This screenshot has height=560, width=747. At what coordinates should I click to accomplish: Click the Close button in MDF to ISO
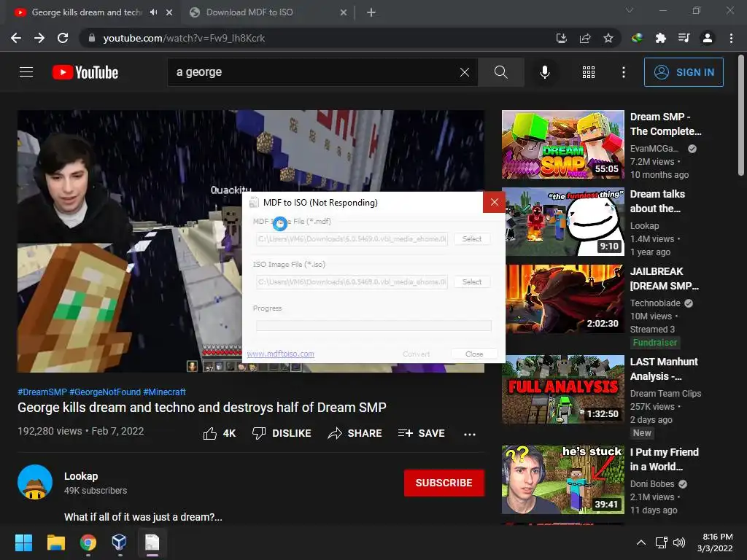(474, 354)
